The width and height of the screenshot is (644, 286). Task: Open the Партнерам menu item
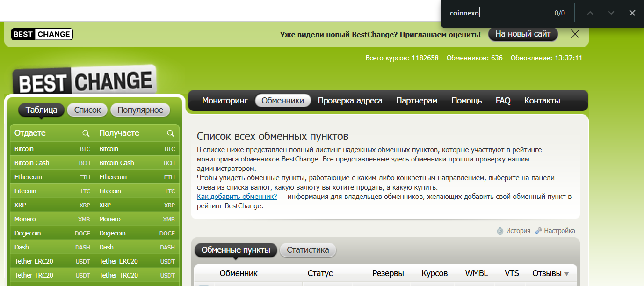tap(417, 101)
